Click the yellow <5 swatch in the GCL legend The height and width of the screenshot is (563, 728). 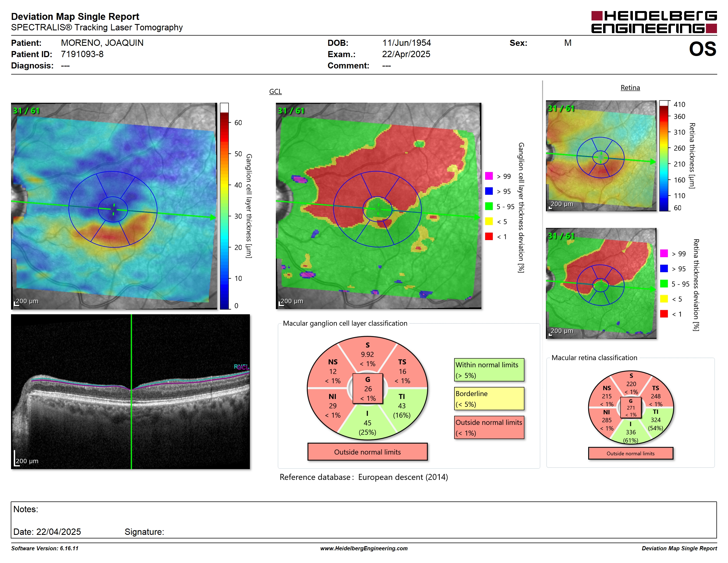[x=489, y=221]
